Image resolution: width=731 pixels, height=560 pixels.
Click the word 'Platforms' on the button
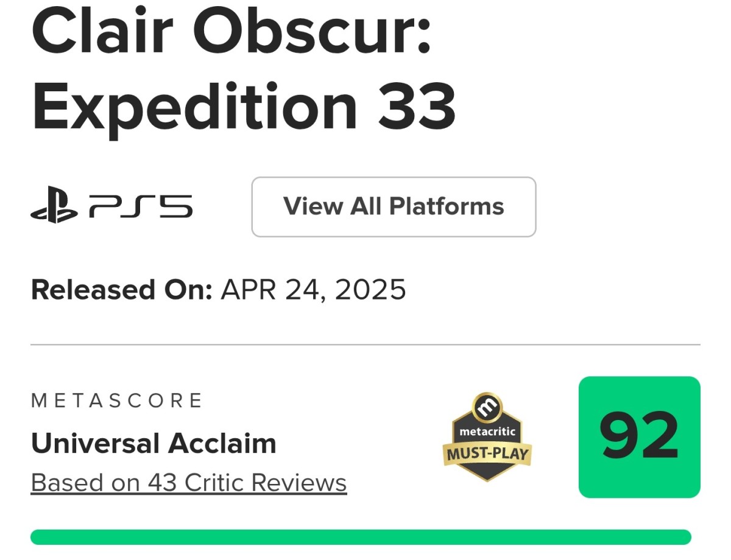[447, 207]
